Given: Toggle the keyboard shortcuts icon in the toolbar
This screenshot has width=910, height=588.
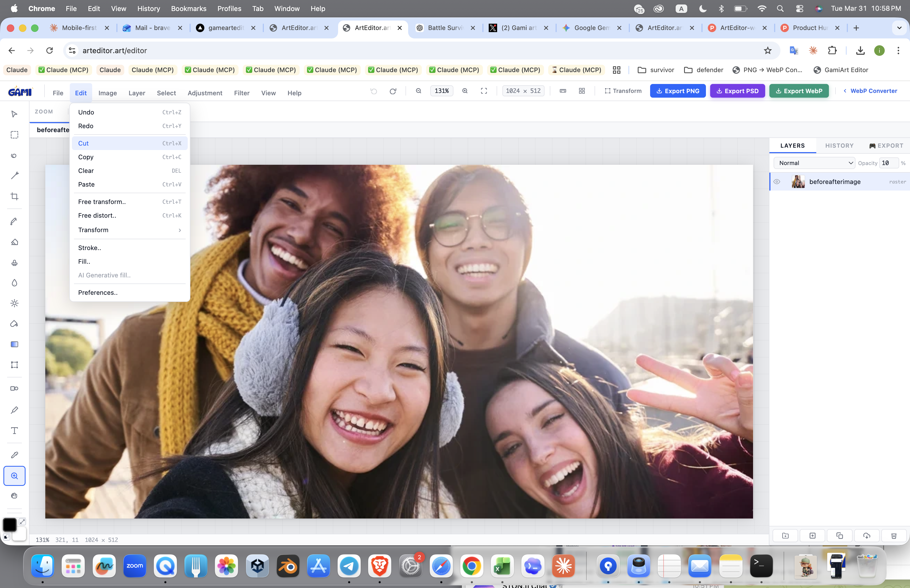Looking at the screenshot, I should (562, 91).
